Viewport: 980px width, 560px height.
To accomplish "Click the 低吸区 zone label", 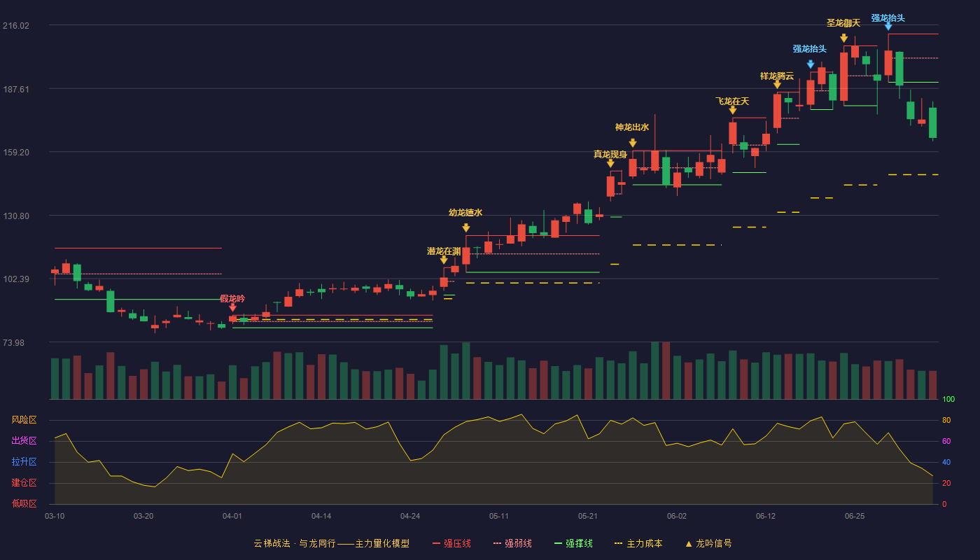I will 24,503.
